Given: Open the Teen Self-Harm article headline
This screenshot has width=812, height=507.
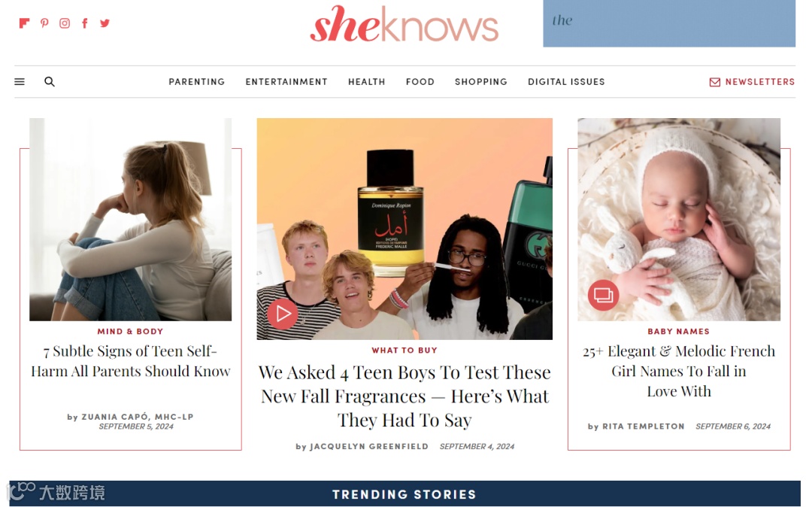Looking at the screenshot, I should pyautogui.click(x=131, y=362).
